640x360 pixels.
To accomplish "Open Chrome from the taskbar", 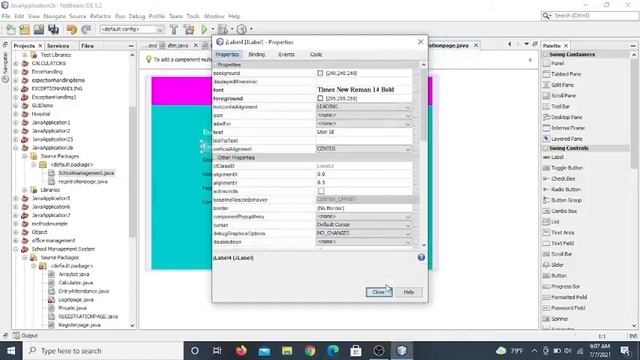I will [310, 351].
